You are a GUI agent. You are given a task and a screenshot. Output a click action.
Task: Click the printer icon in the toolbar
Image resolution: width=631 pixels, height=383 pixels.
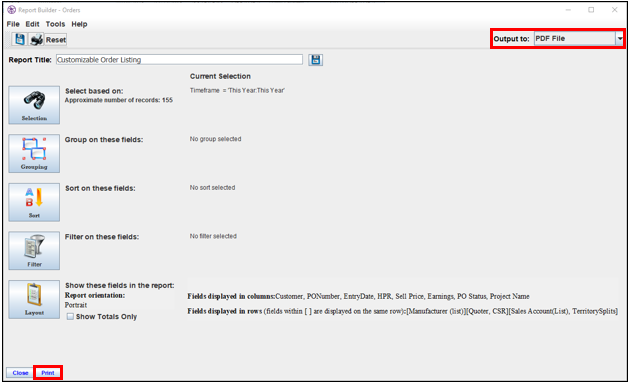coord(36,39)
